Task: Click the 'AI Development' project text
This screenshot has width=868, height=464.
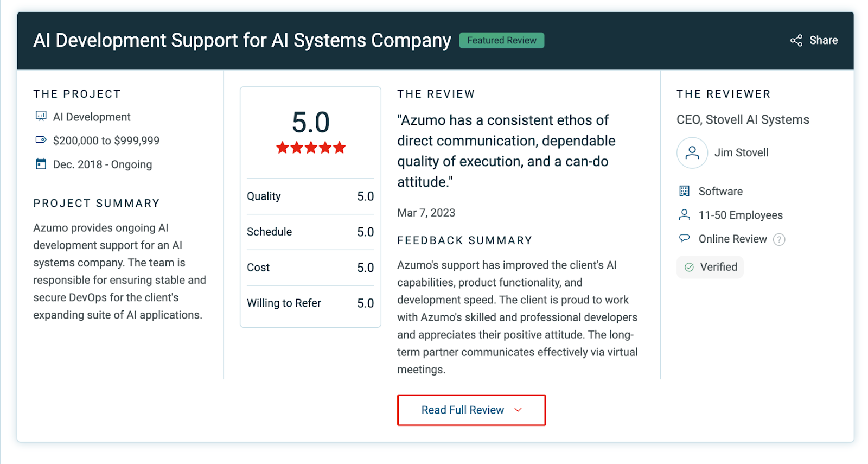Action: click(92, 117)
